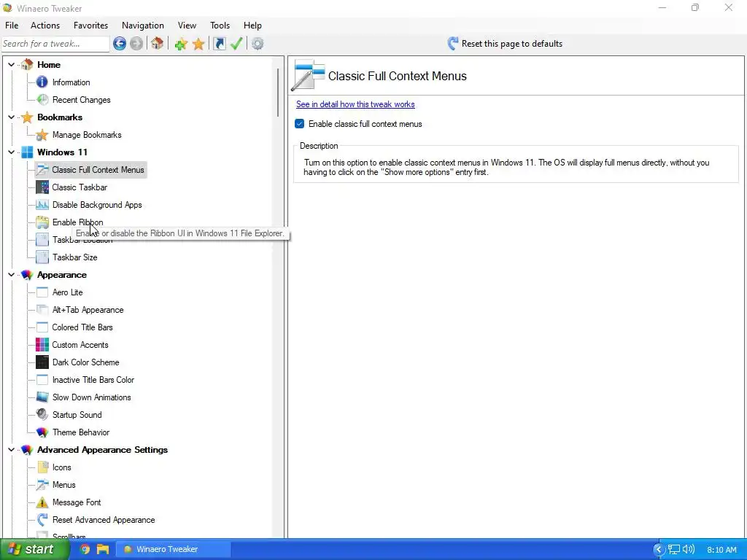Viewport: 747px width, 560px height.
Task: Open the Settings gear toolbar icon
Action: [258, 44]
